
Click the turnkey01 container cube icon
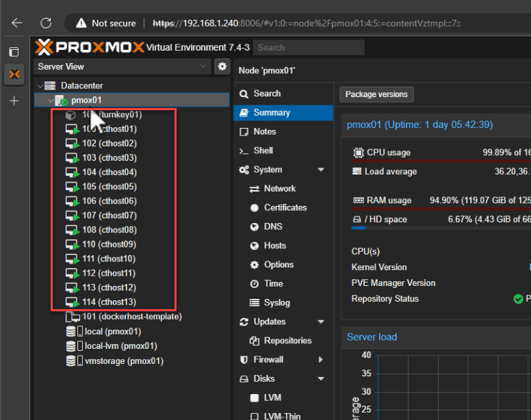pyautogui.click(x=71, y=115)
